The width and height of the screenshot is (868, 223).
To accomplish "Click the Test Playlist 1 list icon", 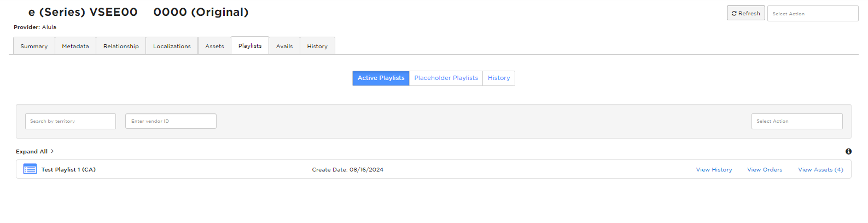I will [30, 169].
